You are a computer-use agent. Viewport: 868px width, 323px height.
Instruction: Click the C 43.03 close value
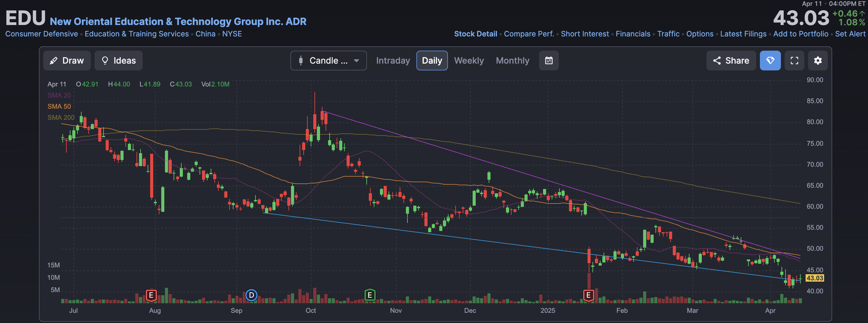tap(181, 84)
